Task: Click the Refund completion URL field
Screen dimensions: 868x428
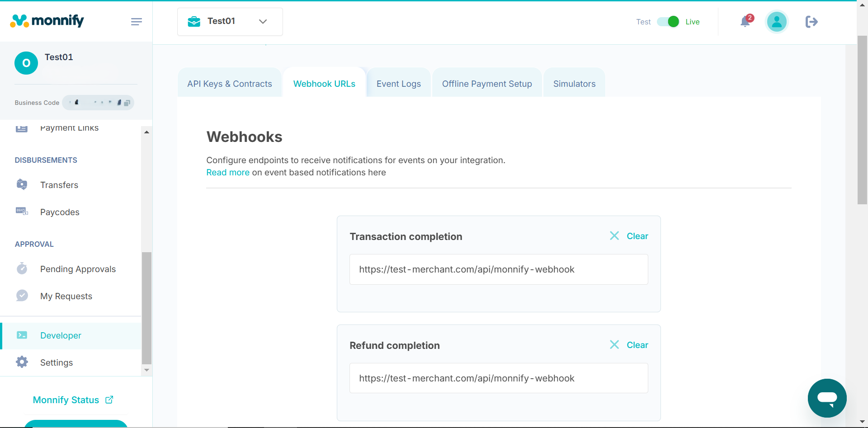Action: (499, 378)
